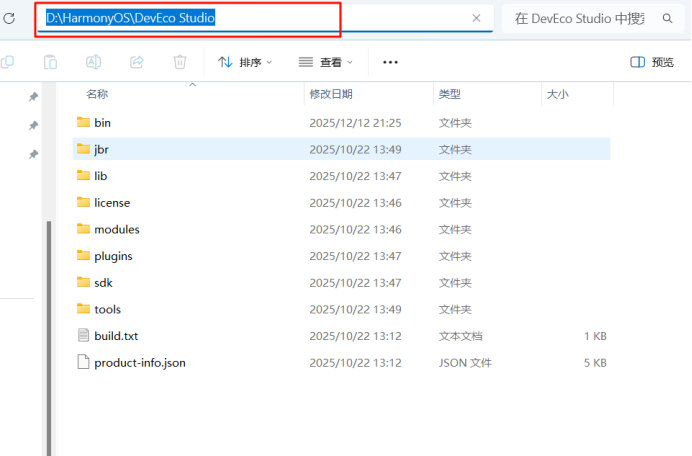Sort by the 大小 column header

point(557,94)
